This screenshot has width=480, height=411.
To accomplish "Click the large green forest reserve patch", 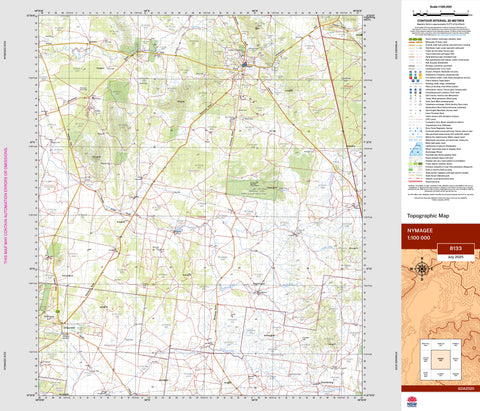I will click(x=255, y=189).
